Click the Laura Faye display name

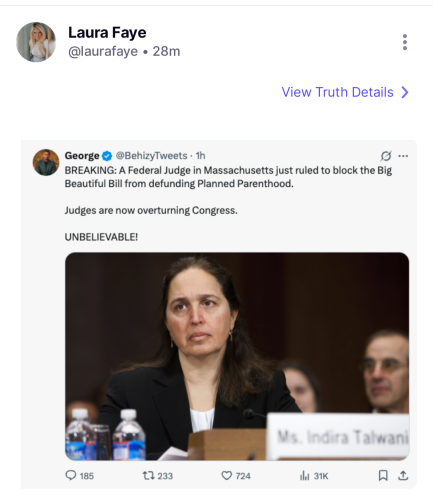(107, 33)
